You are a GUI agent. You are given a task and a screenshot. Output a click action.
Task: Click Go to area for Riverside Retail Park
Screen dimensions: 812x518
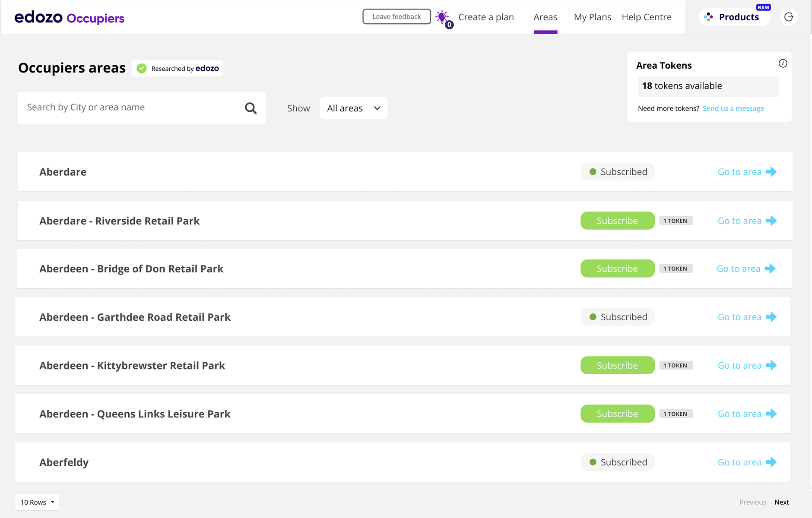coord(747,221)
